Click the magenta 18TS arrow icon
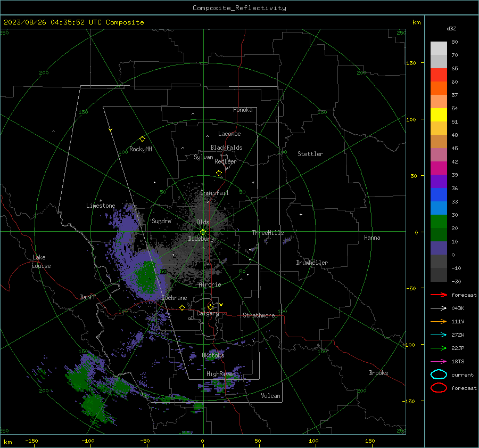 [439, 362]
